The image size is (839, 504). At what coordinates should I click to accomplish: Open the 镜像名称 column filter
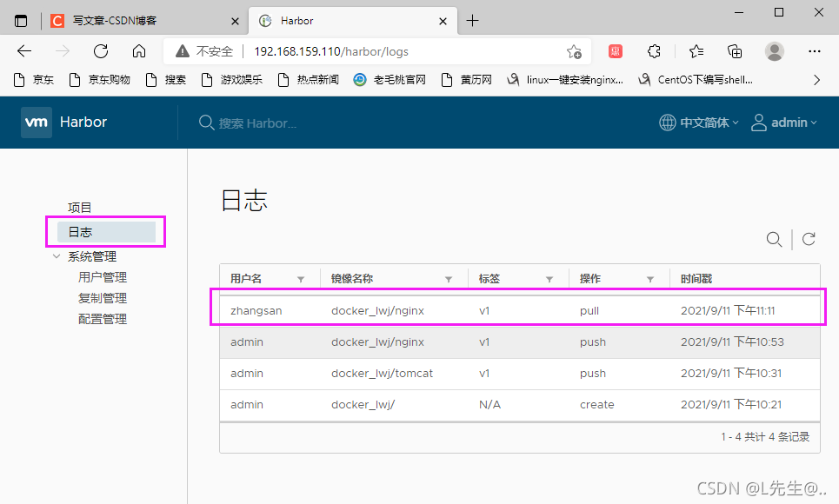(449, 279)
